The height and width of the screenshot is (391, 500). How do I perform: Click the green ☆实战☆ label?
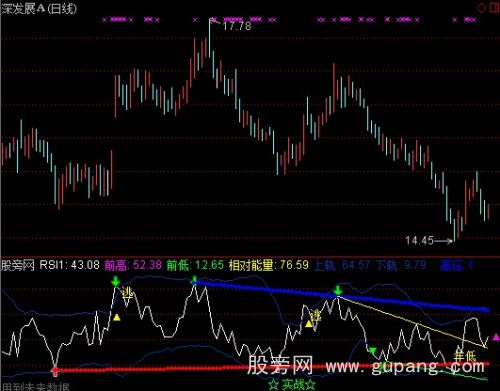(x=292, y=384)
